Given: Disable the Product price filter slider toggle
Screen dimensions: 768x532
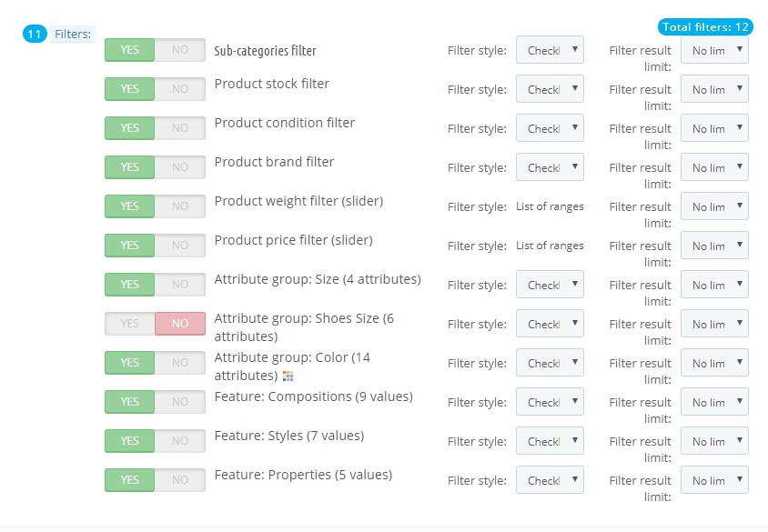Looking at the screenshot, I should (179, 246).
